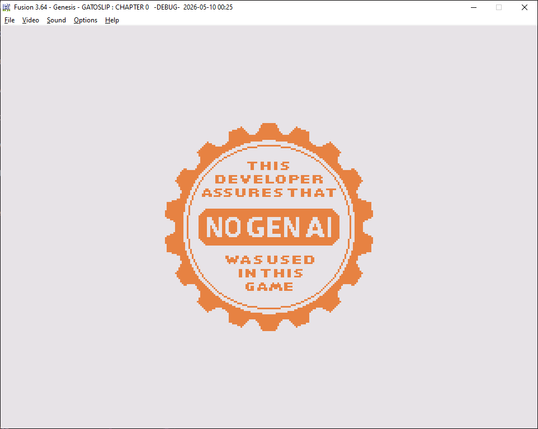Minimize the Fusion emulator window
538x429 pixels.
click(474, 7)
